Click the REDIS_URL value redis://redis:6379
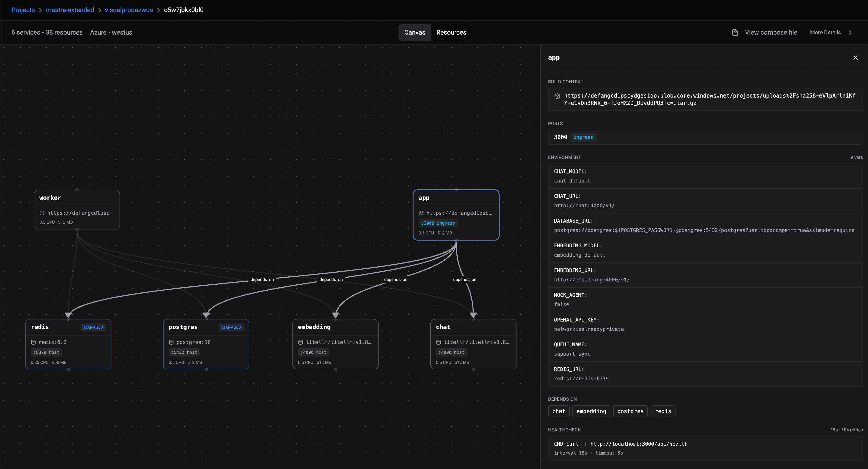868x469 pixels. tap(581, 379)
